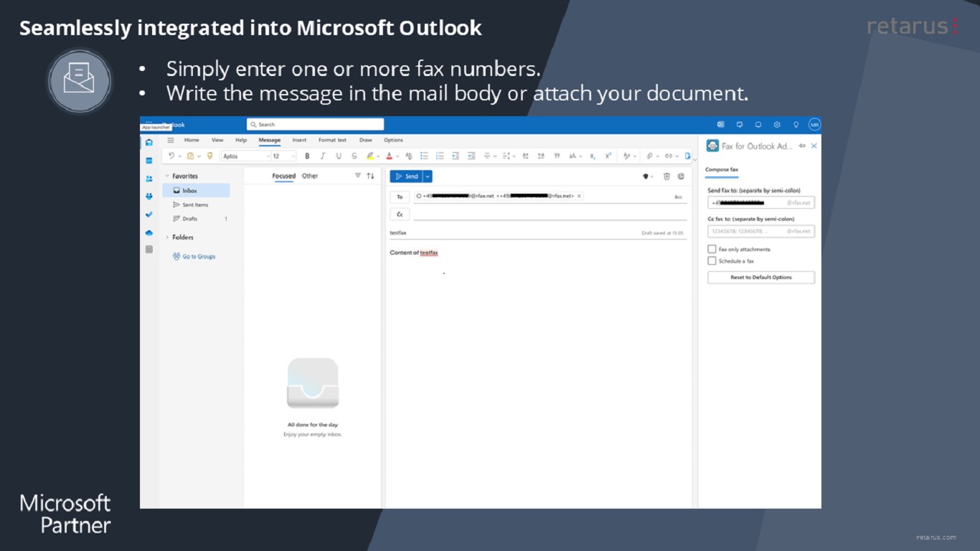Toggle Italic formatting
980x551 pixels.
coord(323,156)
